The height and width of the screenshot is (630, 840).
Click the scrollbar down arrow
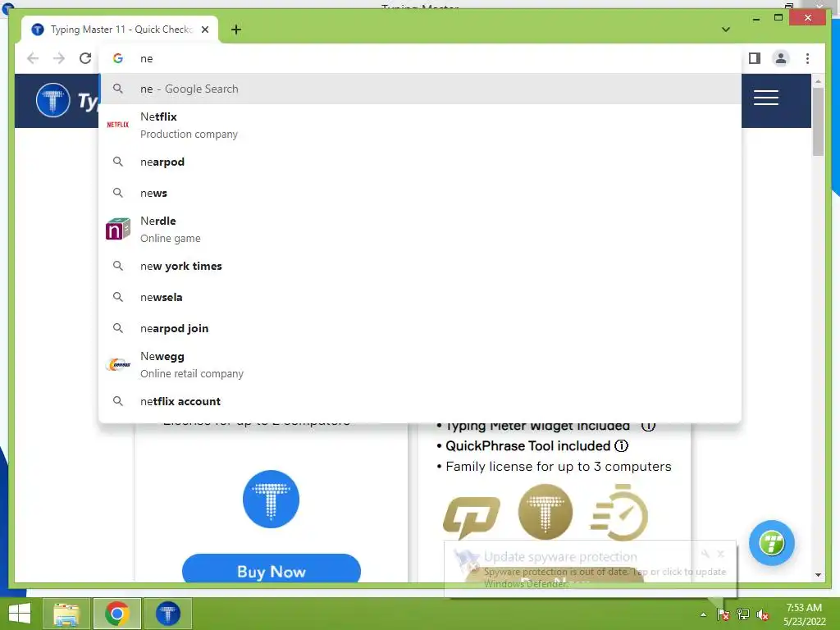pyautogui.click(x=818, y=575)
